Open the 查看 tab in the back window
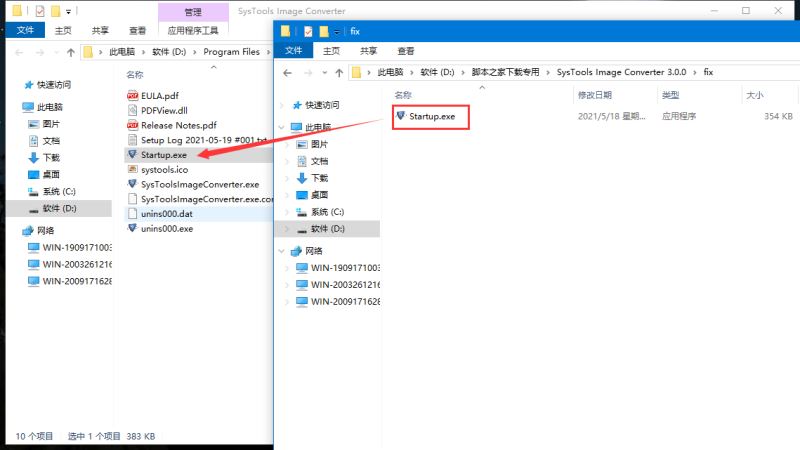Screen dimensions: 800x450 137,30
